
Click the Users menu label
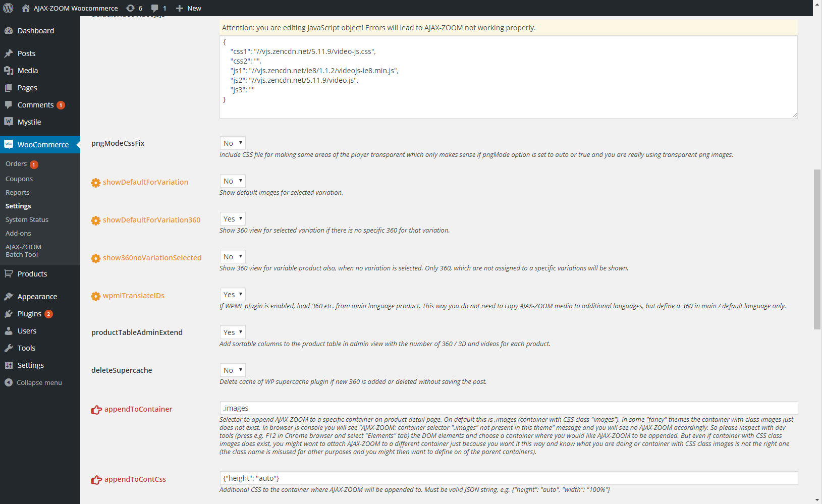[27, 331]
